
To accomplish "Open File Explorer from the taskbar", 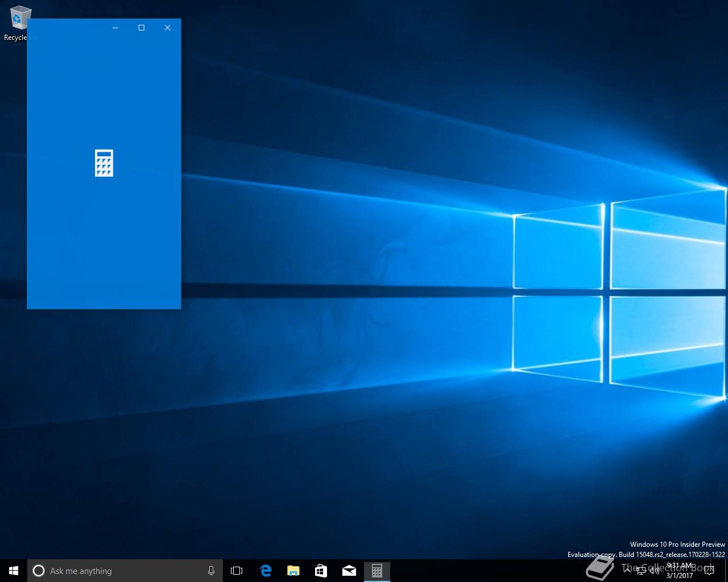I will click(293, 571).
